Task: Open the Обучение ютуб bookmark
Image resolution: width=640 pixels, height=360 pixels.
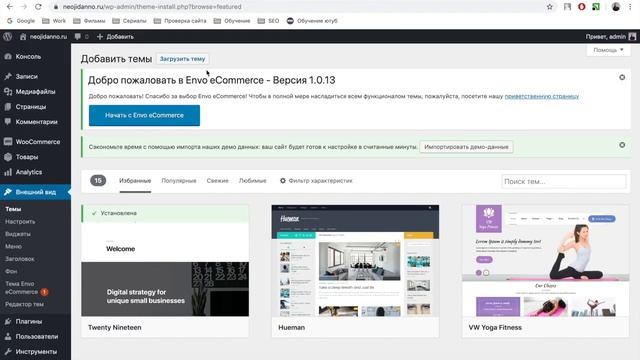Action: click(x=312, y=21)
